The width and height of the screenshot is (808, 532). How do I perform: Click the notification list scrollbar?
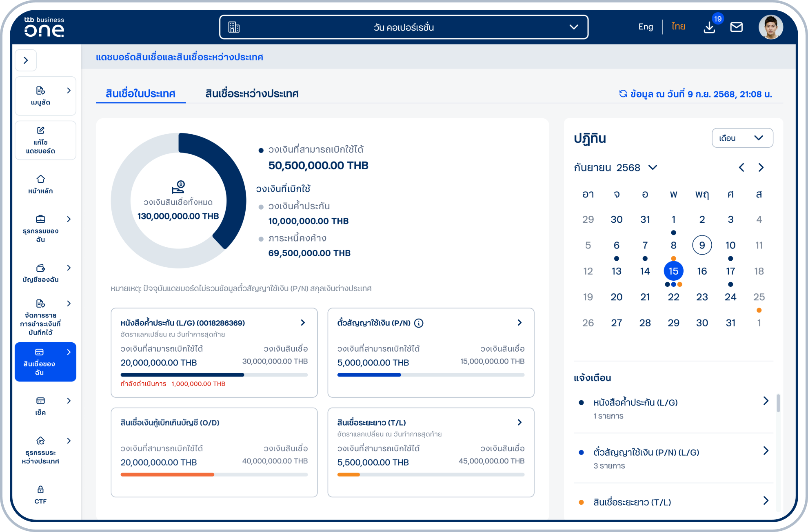pos(778,403)
